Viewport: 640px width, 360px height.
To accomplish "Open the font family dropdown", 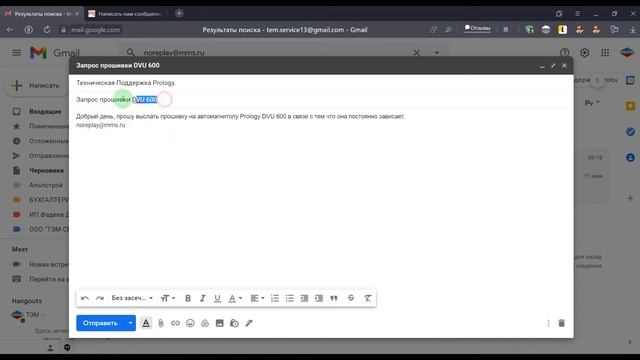I will click(x=132, y=298).
